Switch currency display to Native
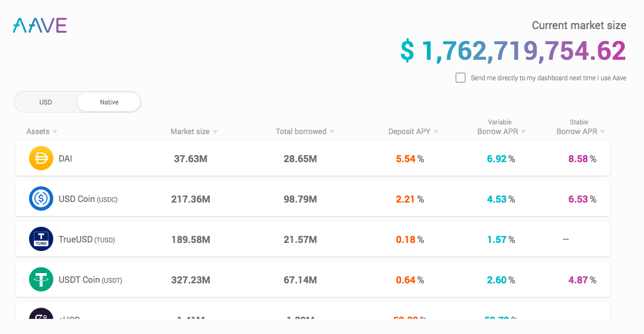644x334 pixels. pos(109,102)
